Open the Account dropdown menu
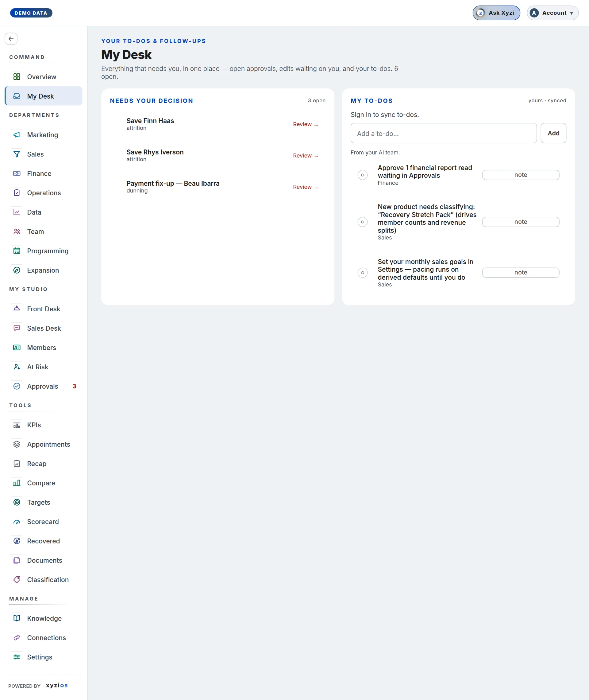The width and height of the screenshot is (589, 700). point(552,13)
